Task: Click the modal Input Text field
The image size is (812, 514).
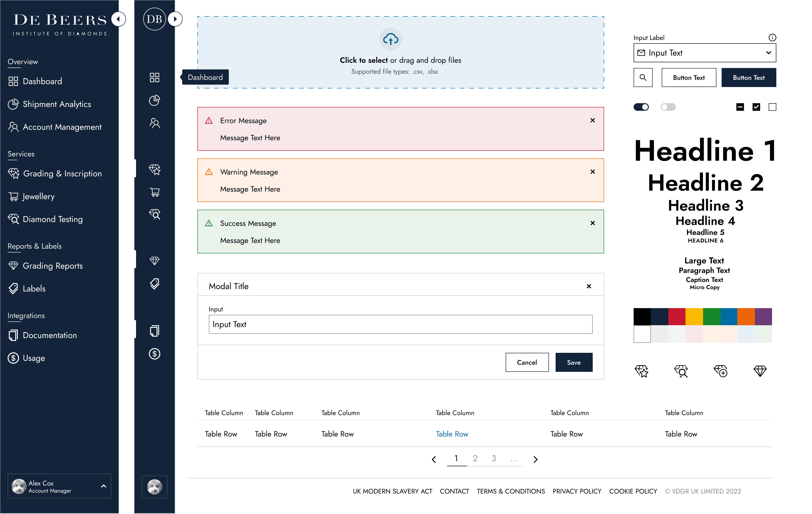Action: click(x=400, y=324)
